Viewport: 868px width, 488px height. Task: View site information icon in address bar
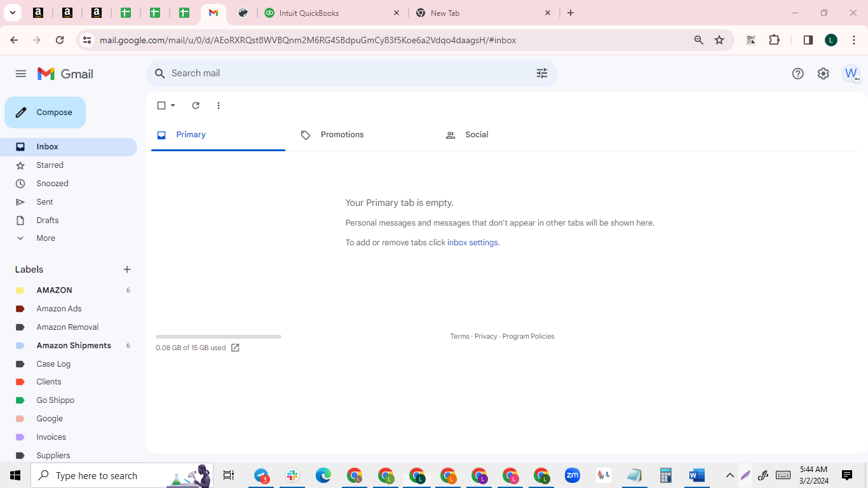[87, 40]
